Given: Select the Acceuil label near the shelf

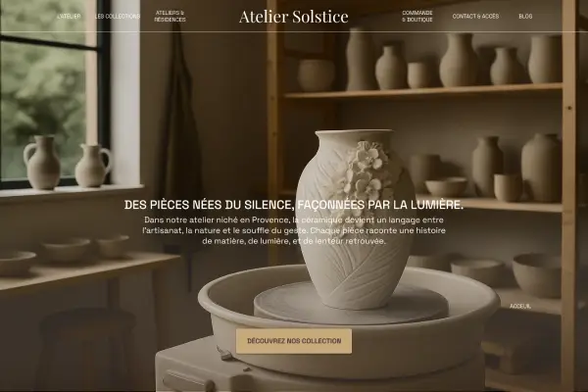Looking at the screenshot, I should [520, 306].
